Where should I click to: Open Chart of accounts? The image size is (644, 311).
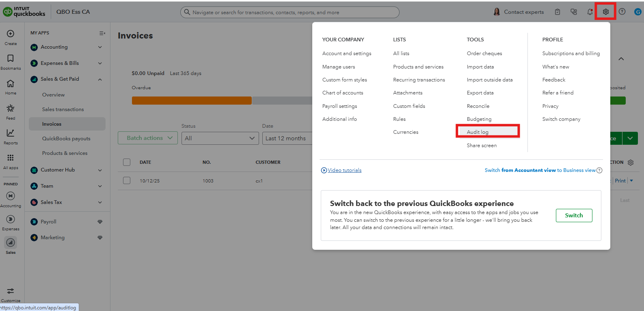343,93
